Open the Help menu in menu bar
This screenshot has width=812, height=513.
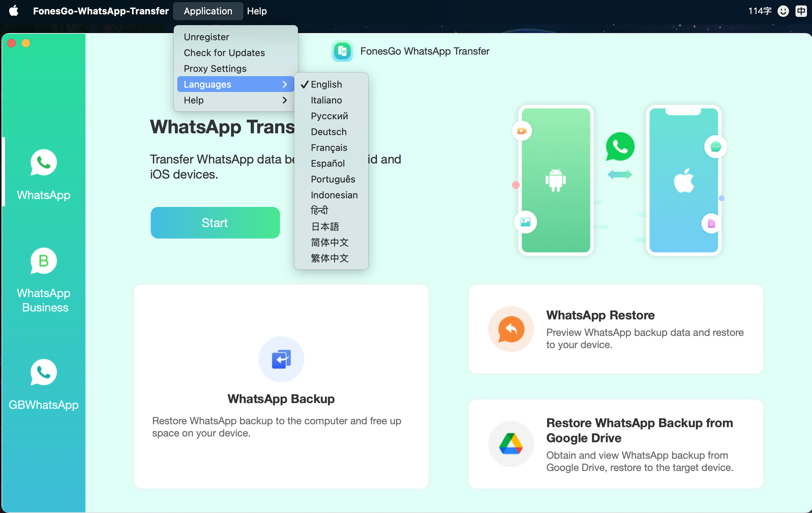point(257,11)
